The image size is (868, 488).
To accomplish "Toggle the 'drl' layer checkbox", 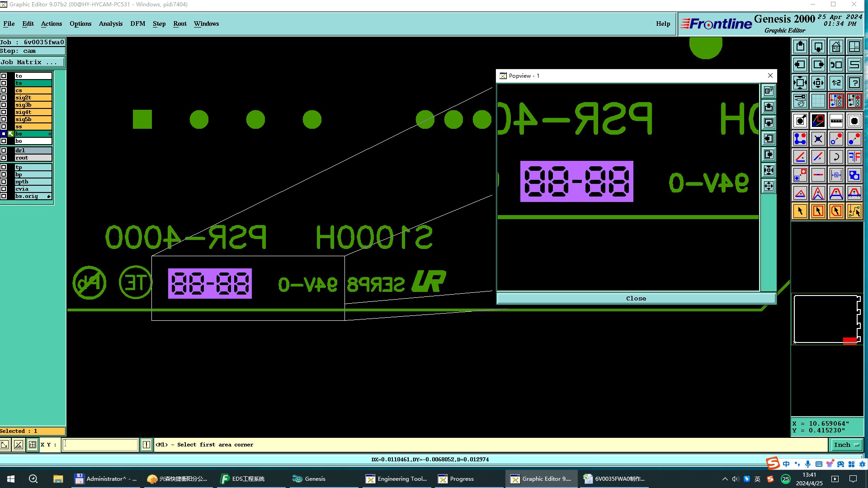I will [x=4, y=150].
